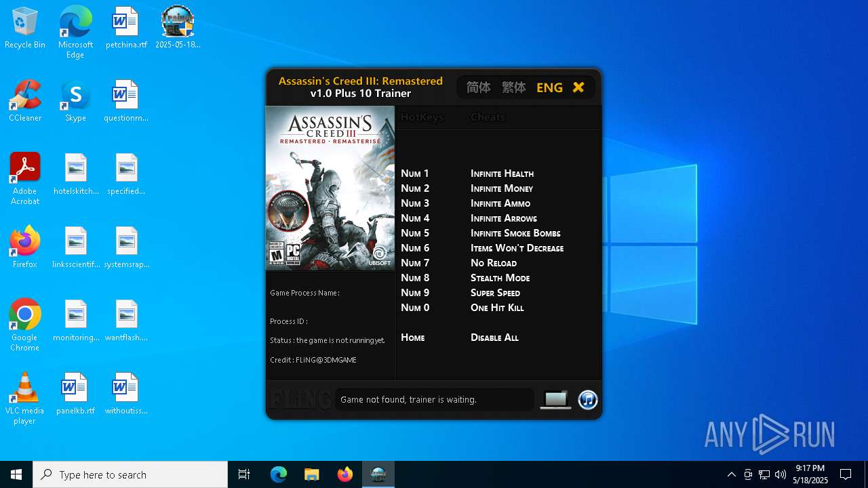Select the hotelskitch... image file icon
The width and height of the screenshot is (868, 488).
tap(76, 175)
